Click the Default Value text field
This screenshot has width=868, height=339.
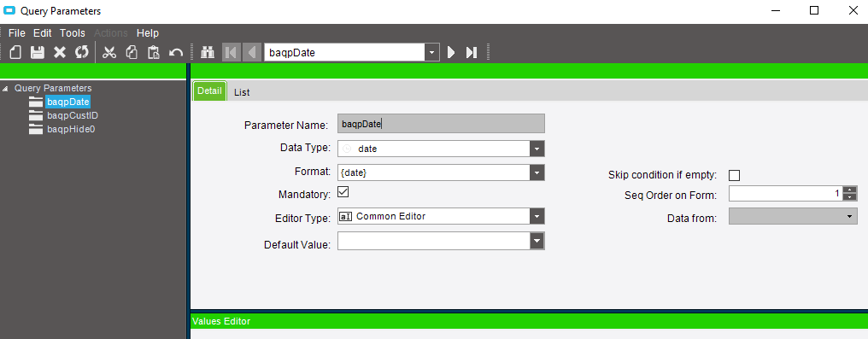point(434,241)
